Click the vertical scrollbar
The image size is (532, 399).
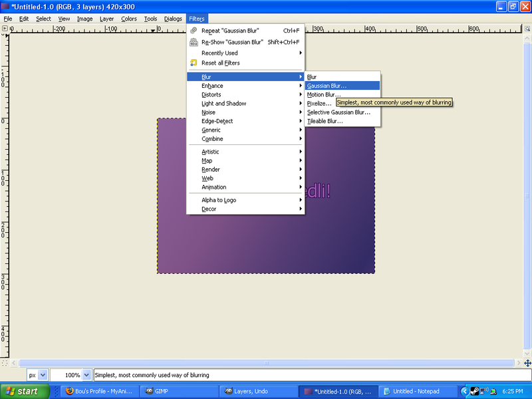[527, 196]
